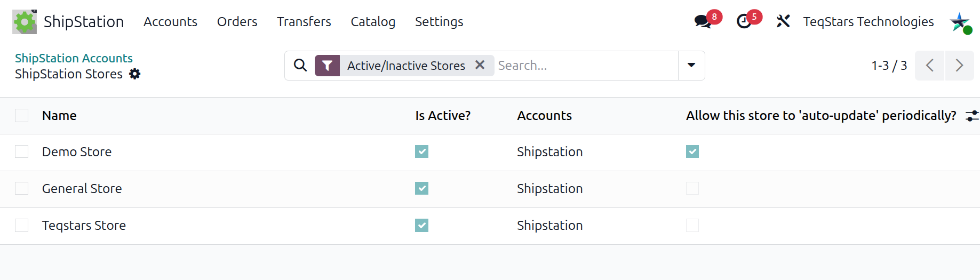Screen dimensions: 980x280
Task: Go to next page arrow
Action: tap(959, 66)
